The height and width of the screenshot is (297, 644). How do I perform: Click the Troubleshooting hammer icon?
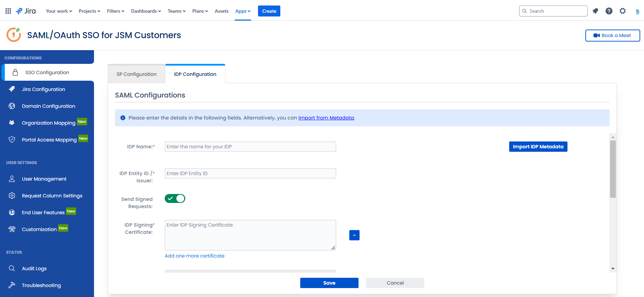click(x=12, y=285)
